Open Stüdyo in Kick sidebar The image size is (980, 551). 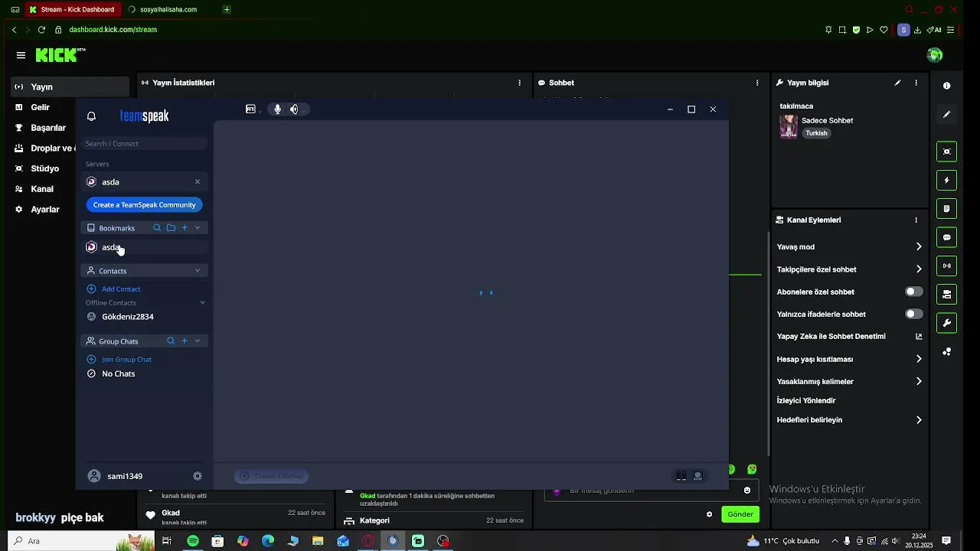click(x=44, y=168)
